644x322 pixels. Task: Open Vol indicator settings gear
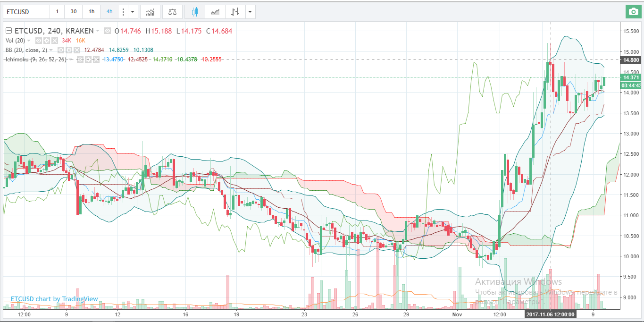coord(46,41)
